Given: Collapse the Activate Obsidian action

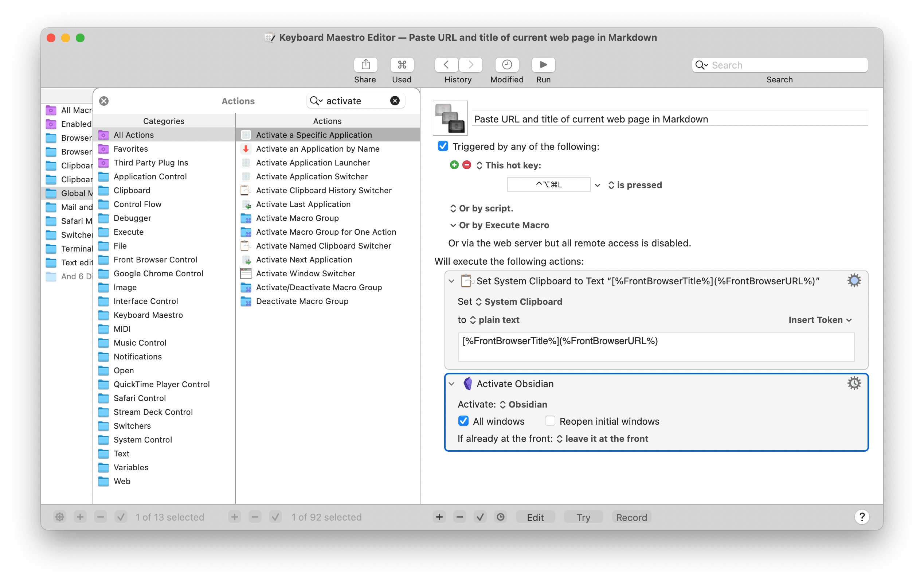Looking at the screenshot, I should click(452, 384).
